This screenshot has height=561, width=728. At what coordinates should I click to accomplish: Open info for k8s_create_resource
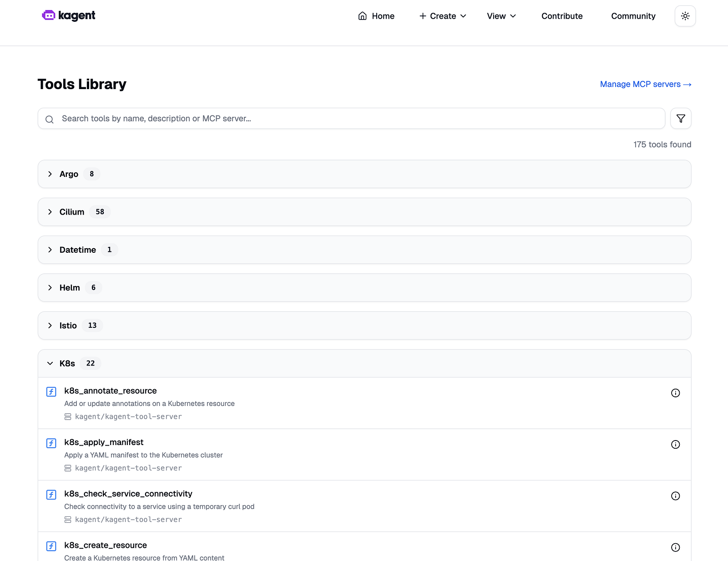point(676,547)
